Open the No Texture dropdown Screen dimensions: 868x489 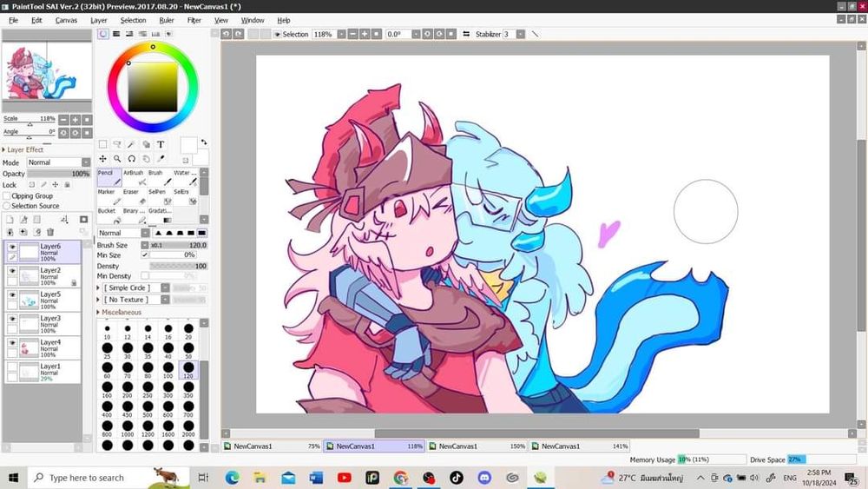(166, 300)
